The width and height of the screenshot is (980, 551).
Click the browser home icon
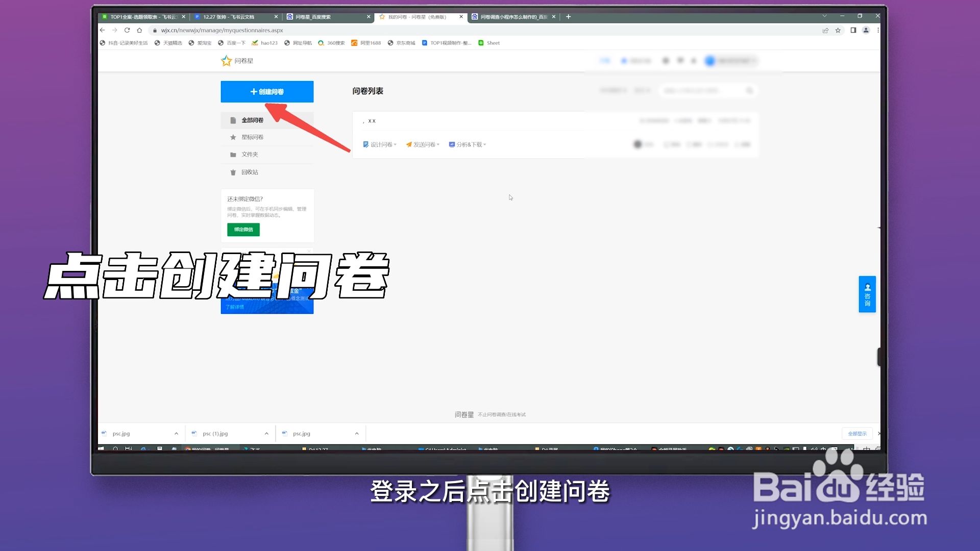click(139, 30)
